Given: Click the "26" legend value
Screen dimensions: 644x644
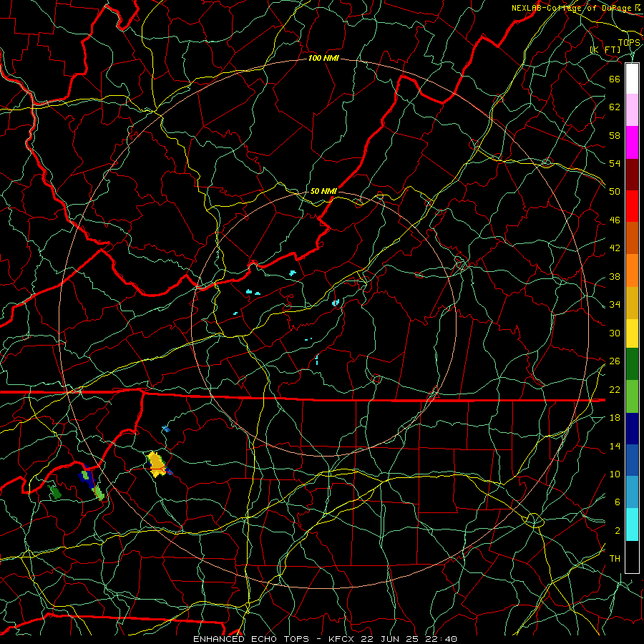Looking at the screenshot, I should tap(615, 361).
